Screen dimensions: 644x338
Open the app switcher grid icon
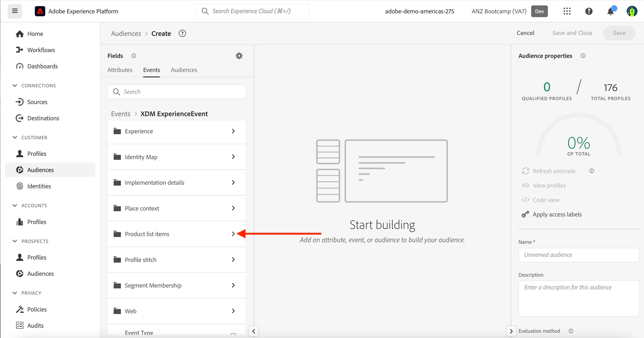567,11
